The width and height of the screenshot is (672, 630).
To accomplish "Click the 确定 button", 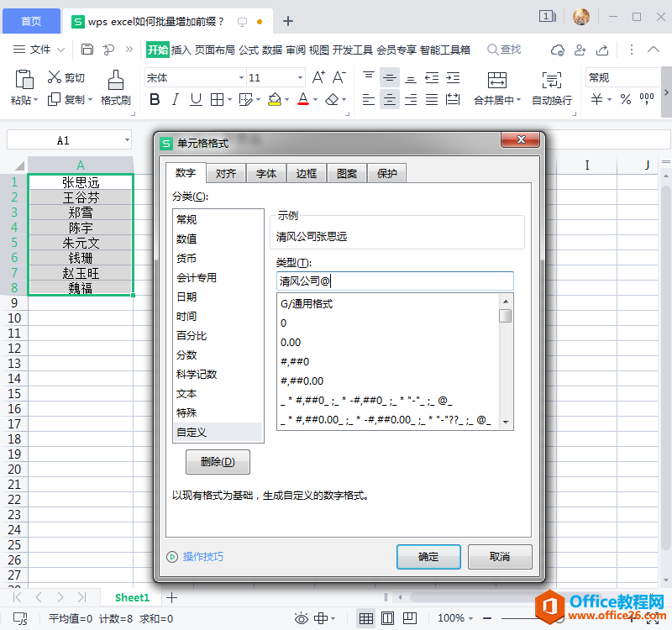I will point(428,557).
